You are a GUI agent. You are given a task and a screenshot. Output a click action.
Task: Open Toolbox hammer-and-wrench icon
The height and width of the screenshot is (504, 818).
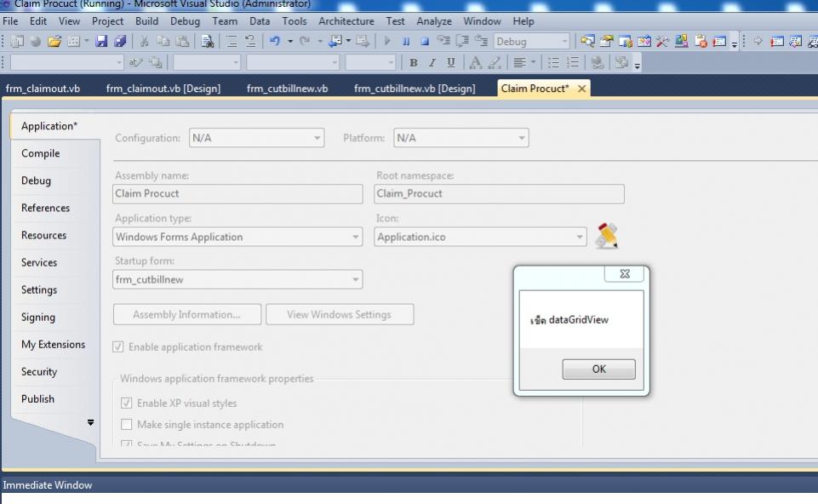[662, 41]
